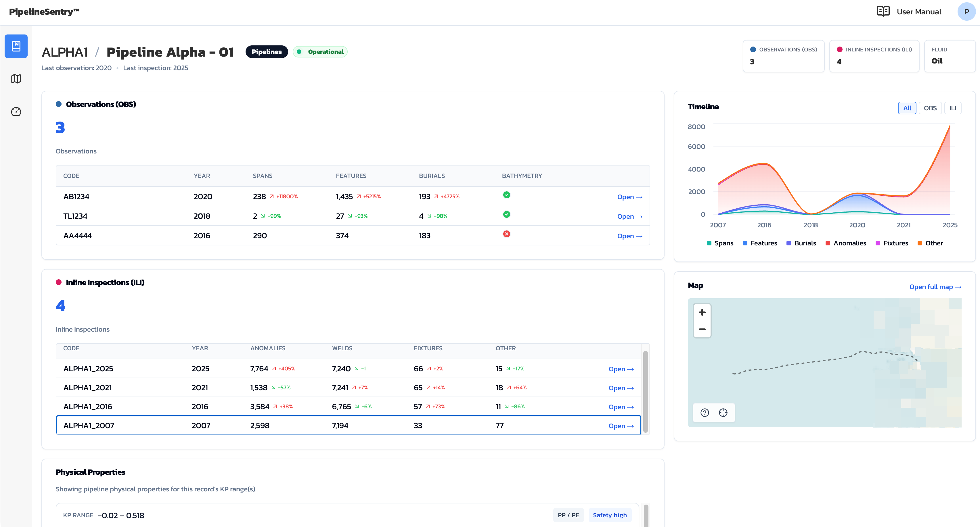Switch timeline filter to ILI
The image size is (980, 527).
click(953, 108)
